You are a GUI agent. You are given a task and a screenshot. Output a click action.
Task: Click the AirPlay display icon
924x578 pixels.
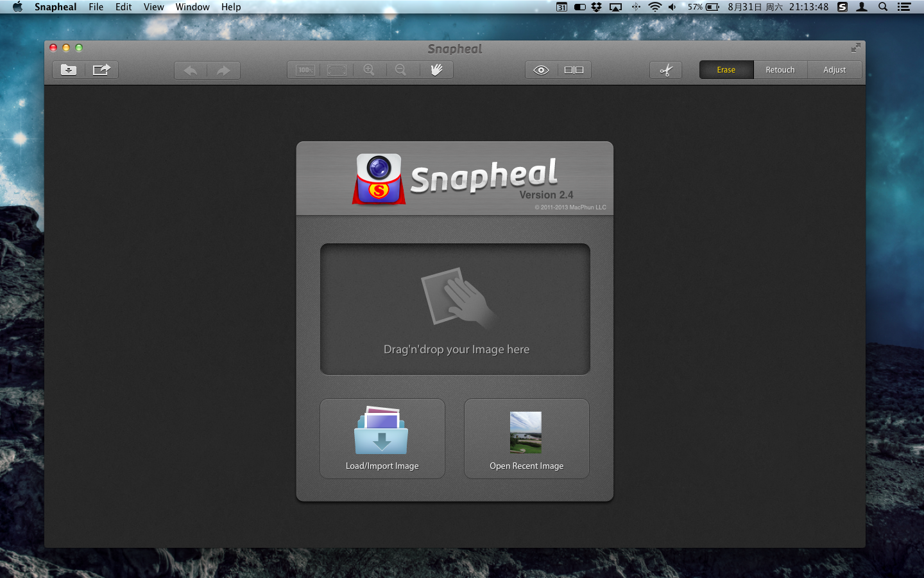(616, 7)
